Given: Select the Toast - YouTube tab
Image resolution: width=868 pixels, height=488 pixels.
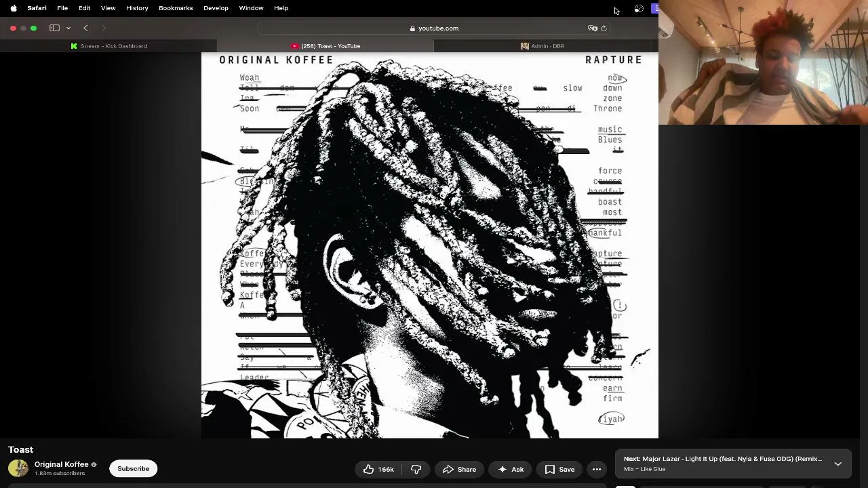Looking at the screenshot, I should (x=325, y=46).
